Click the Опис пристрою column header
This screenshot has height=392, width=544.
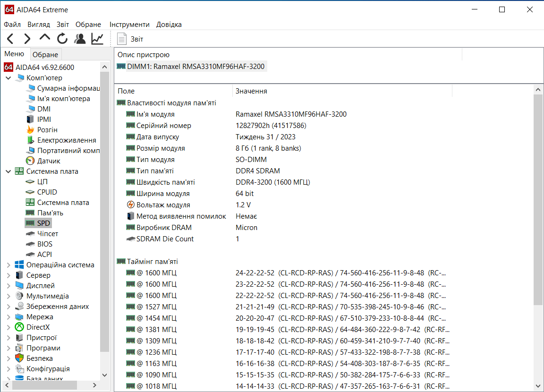pos(289,54)
